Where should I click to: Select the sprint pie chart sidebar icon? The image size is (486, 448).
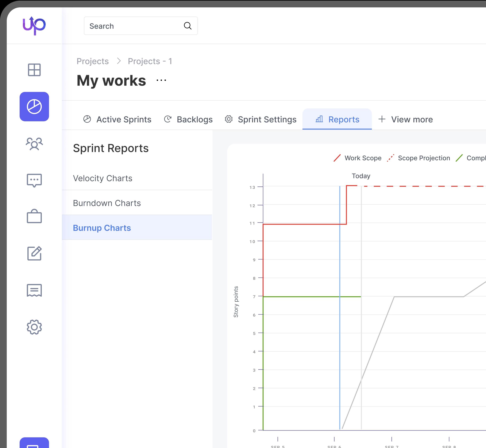pos(34,107)
